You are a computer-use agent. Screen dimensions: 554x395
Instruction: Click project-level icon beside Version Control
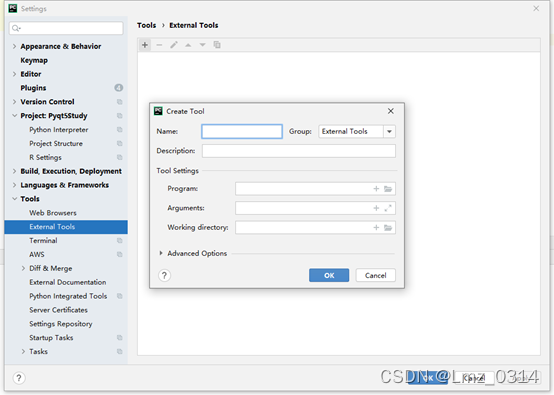coord(120,102)
